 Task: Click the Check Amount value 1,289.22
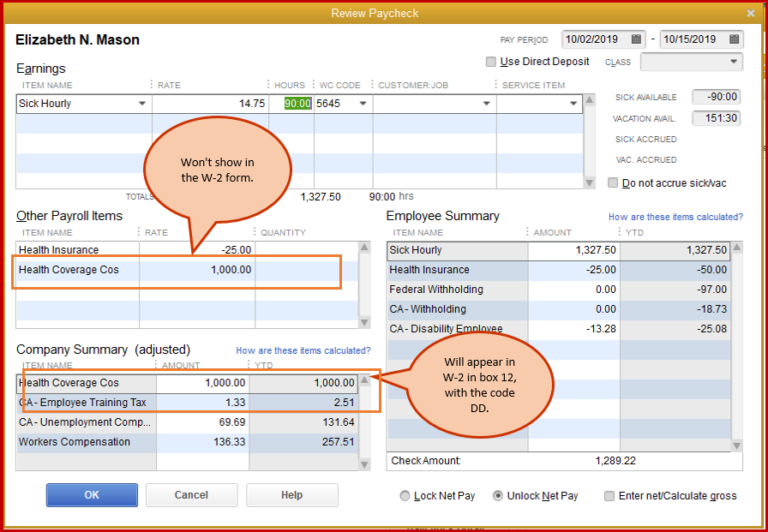(615, 461)
